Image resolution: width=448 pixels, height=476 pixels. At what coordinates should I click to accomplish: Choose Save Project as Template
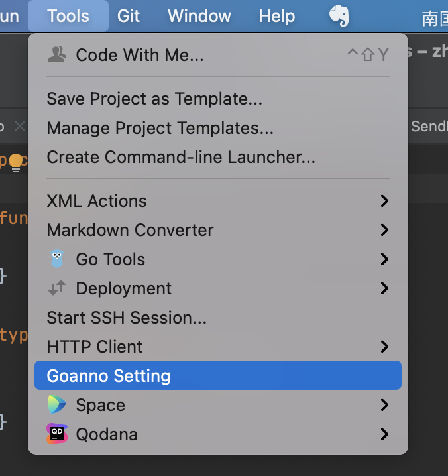pos(154,99)
